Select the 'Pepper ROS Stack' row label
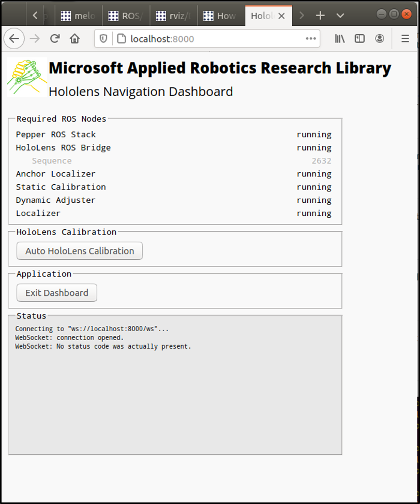The image size is (420, 504). [x=56, y=135]
